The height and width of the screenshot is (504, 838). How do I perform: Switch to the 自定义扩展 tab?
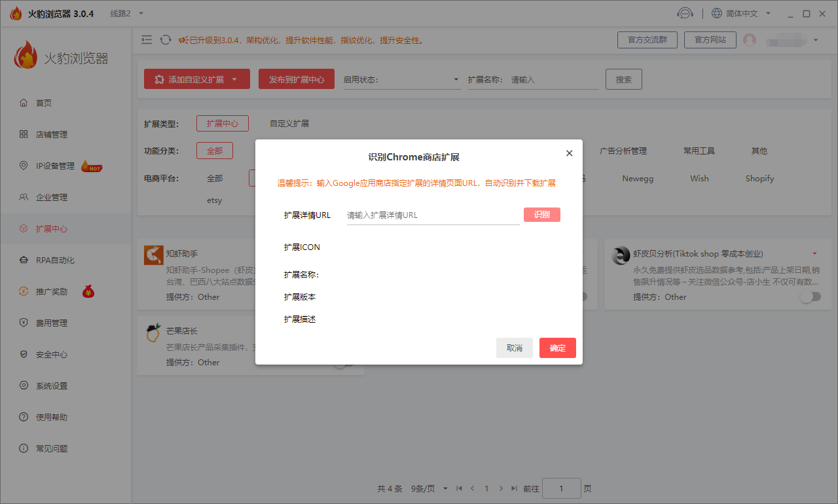click(289, 124)
